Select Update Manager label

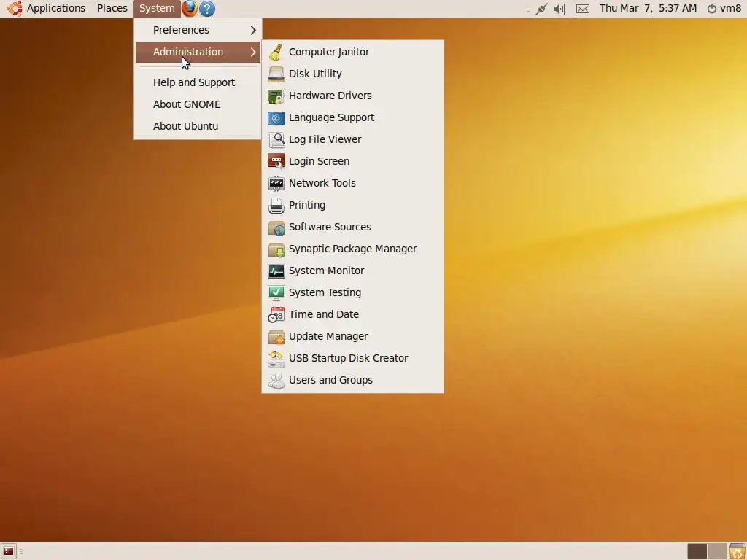pyautogui.click(x=328, y=337)
